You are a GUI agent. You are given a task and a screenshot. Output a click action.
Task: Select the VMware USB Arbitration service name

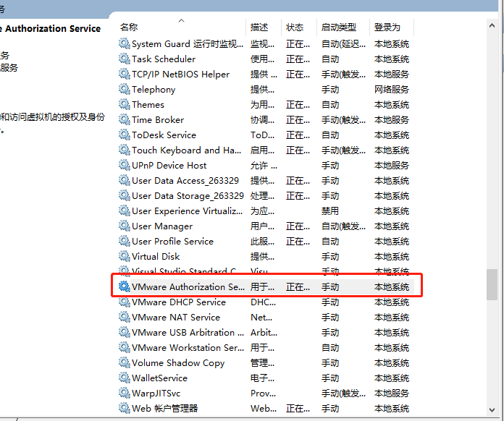(188, 332)
